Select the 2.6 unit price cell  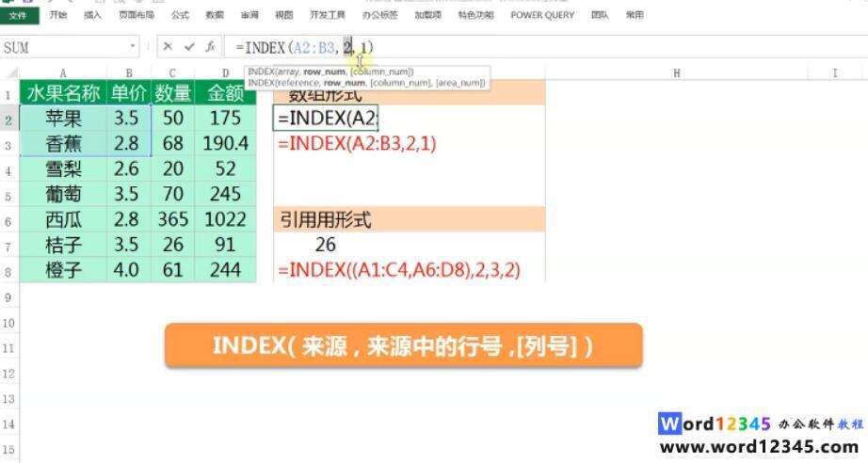pos(128,168)
